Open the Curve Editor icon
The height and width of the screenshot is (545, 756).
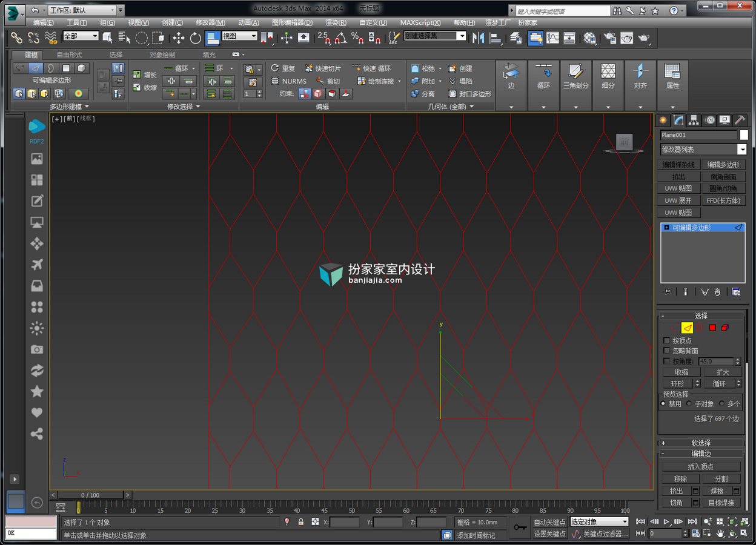tap(552, 38)
